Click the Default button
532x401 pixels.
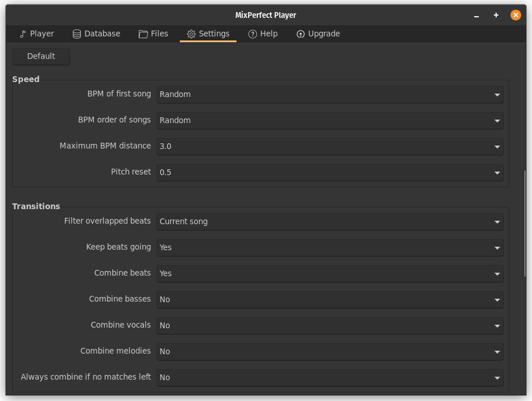(41, 56)
